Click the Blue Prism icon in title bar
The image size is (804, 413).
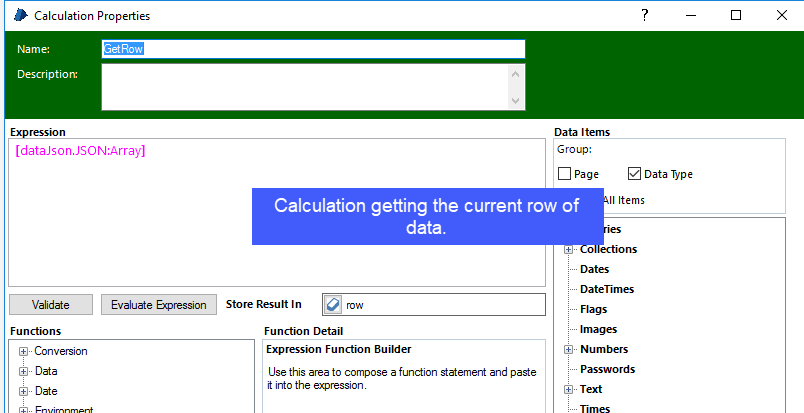tap(19, 15)
